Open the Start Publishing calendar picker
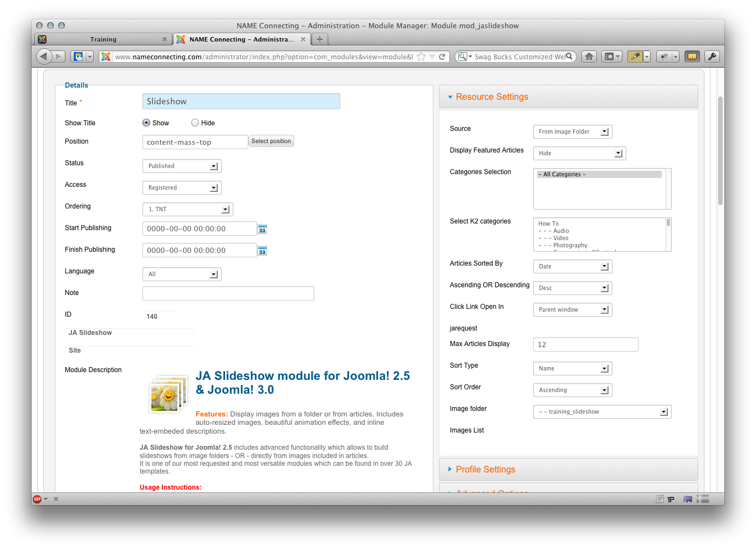The height and width of the screenshot is (549, 756). click(x=262, y=229)
